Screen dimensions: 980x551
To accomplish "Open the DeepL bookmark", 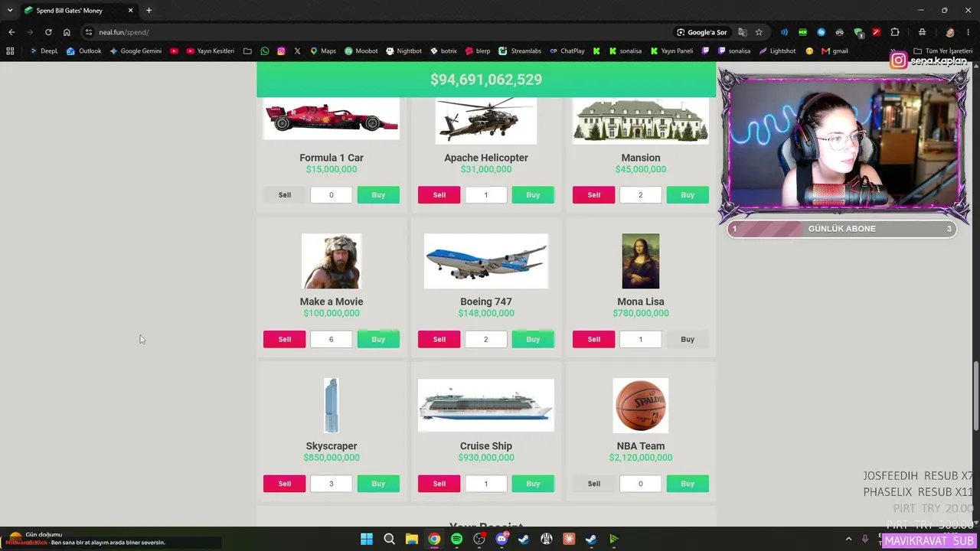I will pyautogui.click(x=44, y=51).
